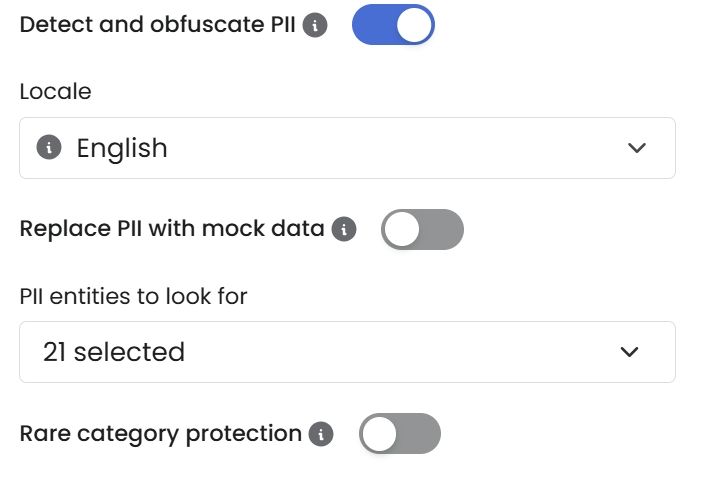
Task: Click the info icon inside the Locale field
Action: pos(49,148)
